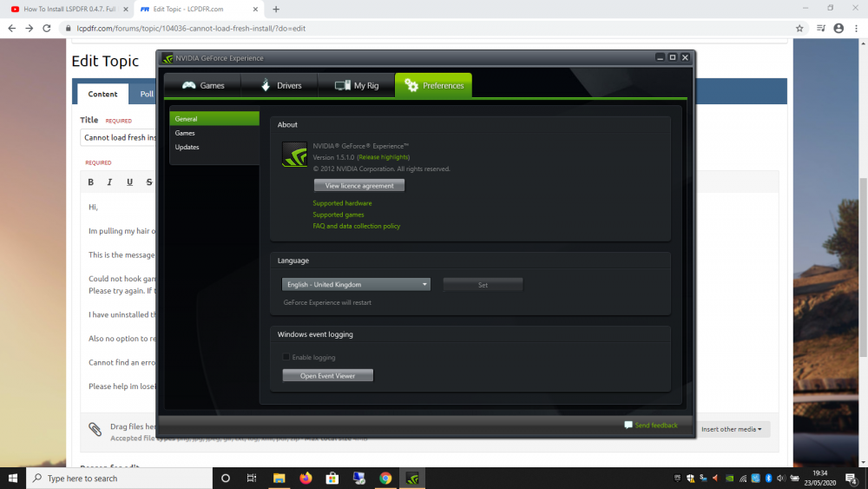
Task: Expand the Insert other media dropdown
Action: [x=731, y=429]
